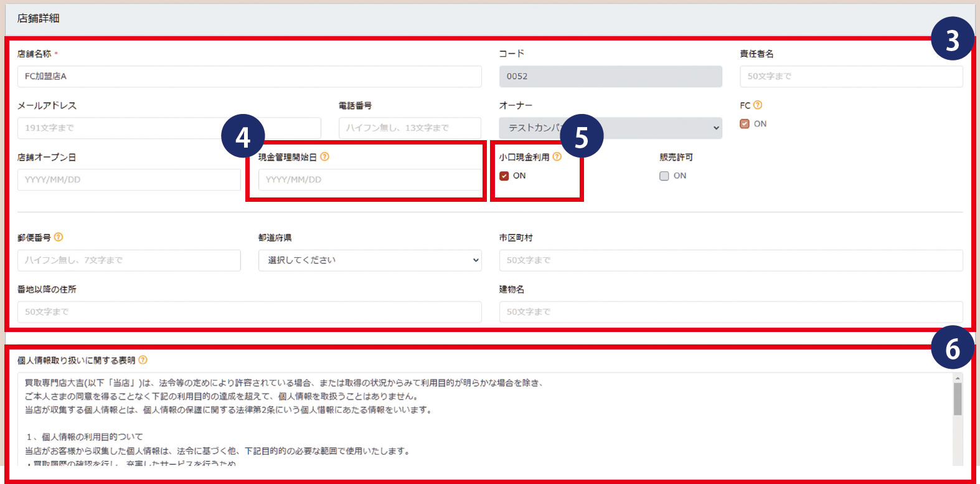Open the help icon beside 現金管理開始日

(324, 157)
